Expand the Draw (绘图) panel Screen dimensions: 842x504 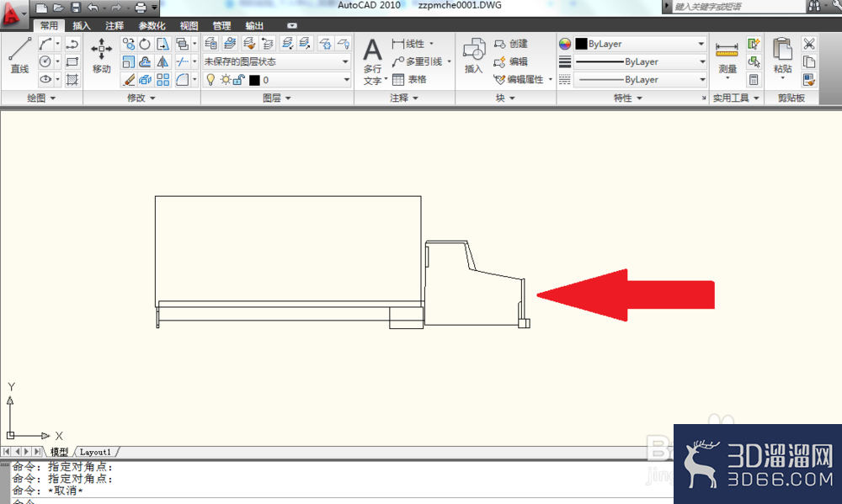pos(41,98)
